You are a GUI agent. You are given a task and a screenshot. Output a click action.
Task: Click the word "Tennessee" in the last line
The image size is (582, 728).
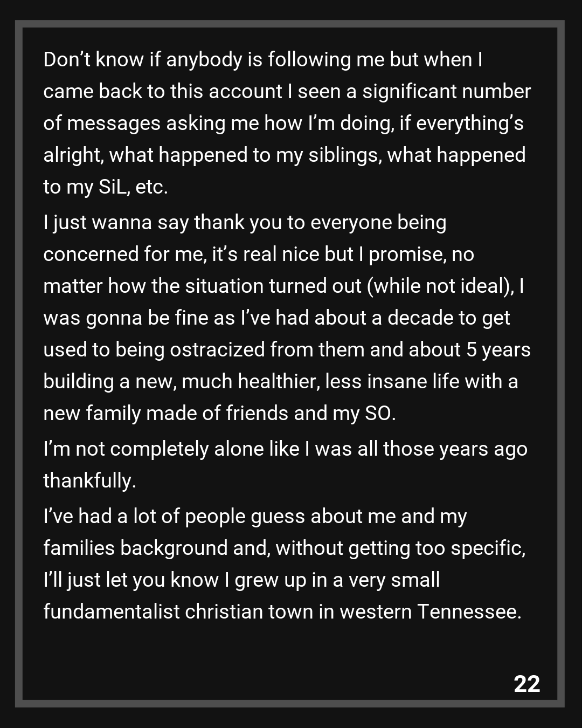pos(468,612)
